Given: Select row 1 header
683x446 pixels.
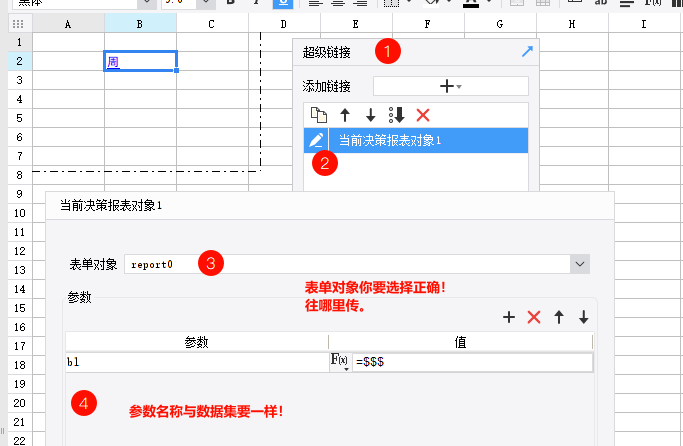Looking at the screenshot, I should click(20, 42).
